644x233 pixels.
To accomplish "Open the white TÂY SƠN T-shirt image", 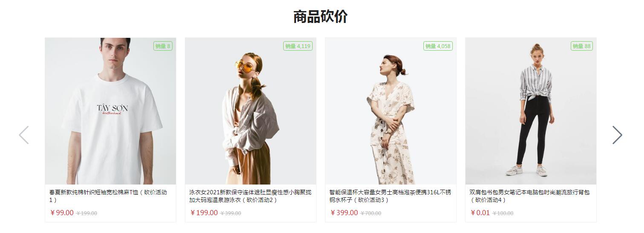I will pos(110,111).
